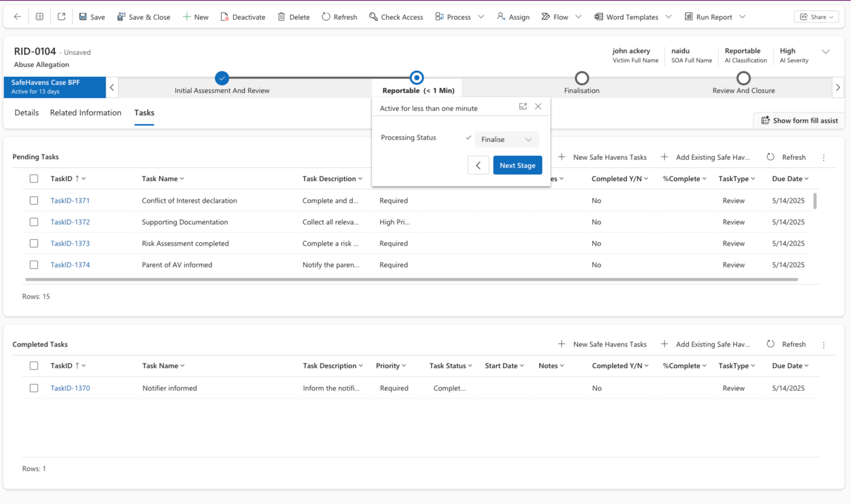Click the Next Stage button
Viewport: 851px width, 504px height.
[517, 165]
